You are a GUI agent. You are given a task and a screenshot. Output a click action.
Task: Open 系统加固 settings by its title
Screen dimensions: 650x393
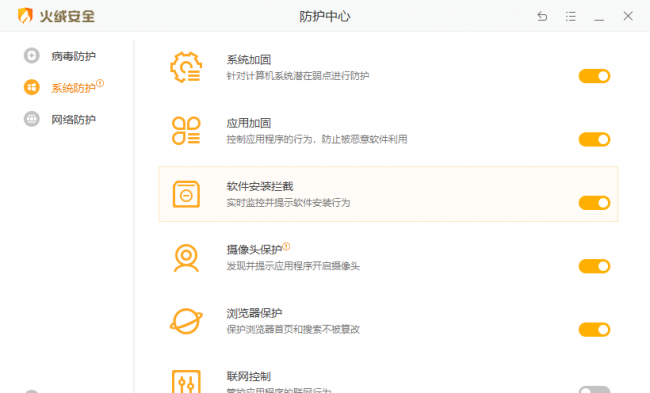point(249,60)
